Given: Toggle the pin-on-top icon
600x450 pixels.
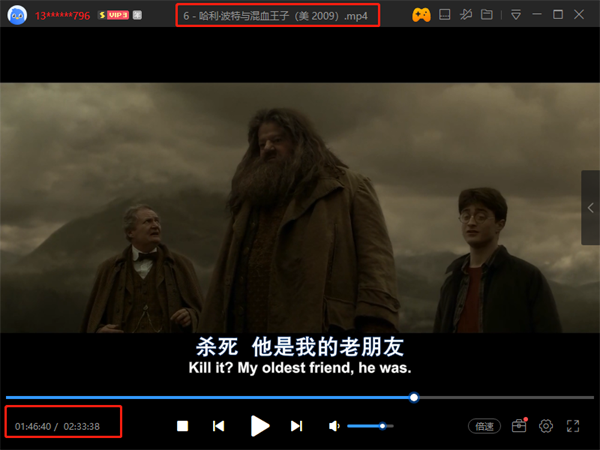Looking at the screenshot, I should click(x=466, y=15).
